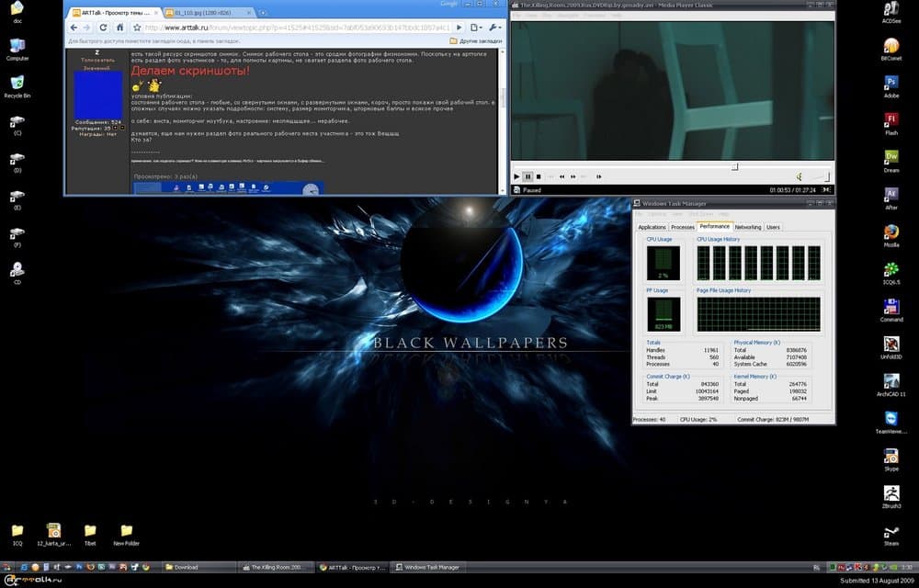Click the volume slider in Media Player Classic

pyautogui.click(x=820, y=176)
